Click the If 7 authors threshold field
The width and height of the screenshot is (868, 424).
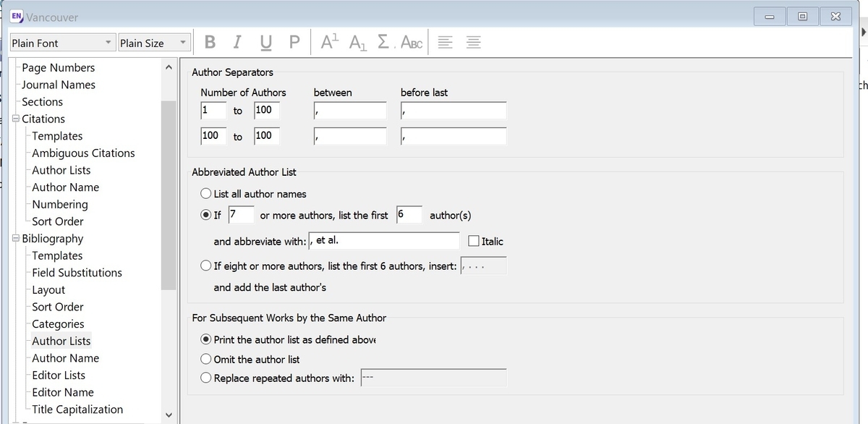[x=241, y=215]
